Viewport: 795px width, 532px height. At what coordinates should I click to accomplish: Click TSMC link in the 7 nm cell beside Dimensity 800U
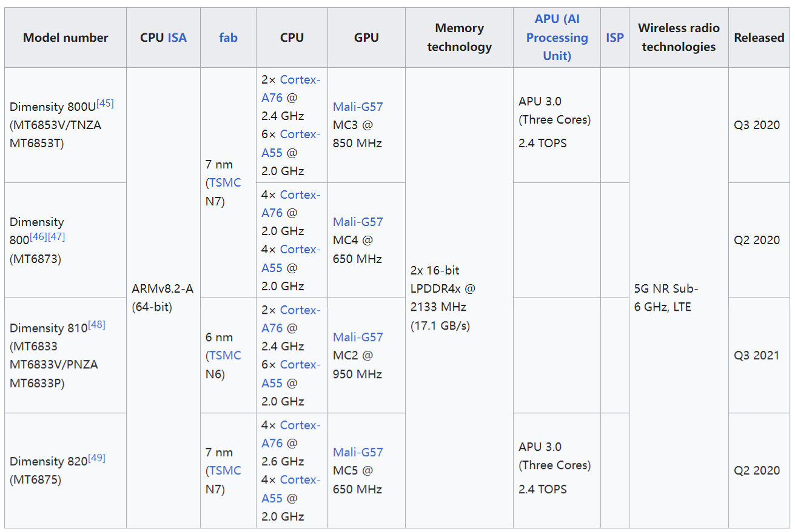coord(225,183)
